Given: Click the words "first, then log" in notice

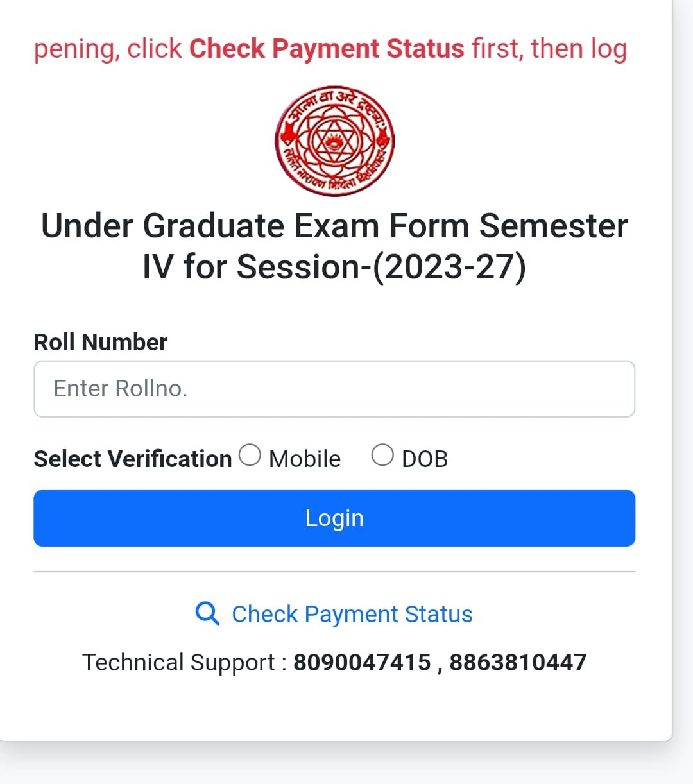Looking at the screenshot, I should click(x=549, y=49).
